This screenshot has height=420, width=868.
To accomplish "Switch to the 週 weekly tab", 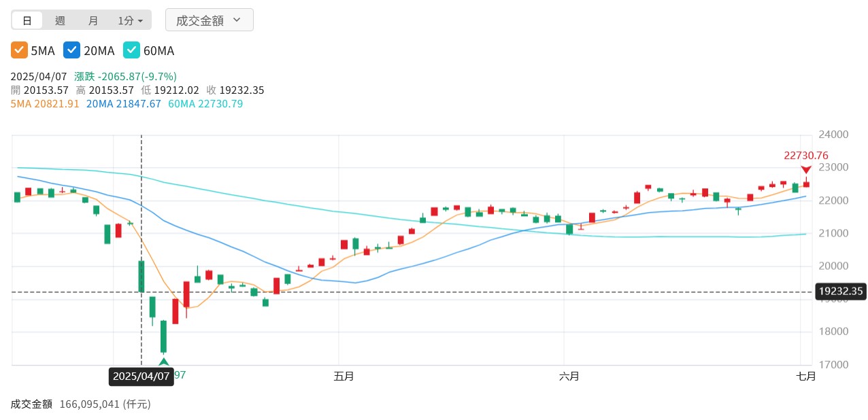I will 60,20.
